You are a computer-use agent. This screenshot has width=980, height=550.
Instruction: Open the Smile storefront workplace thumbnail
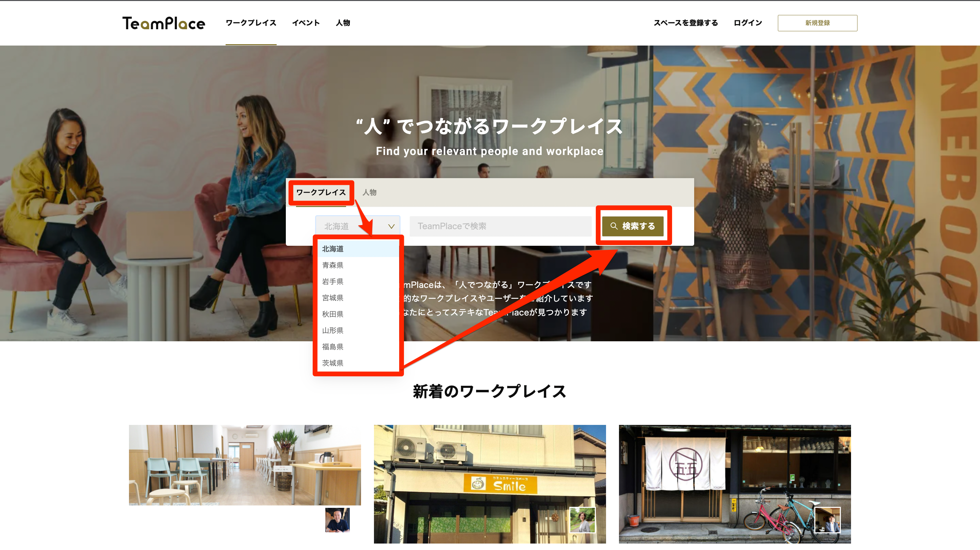pyautogui.click(x=489, y=475)
